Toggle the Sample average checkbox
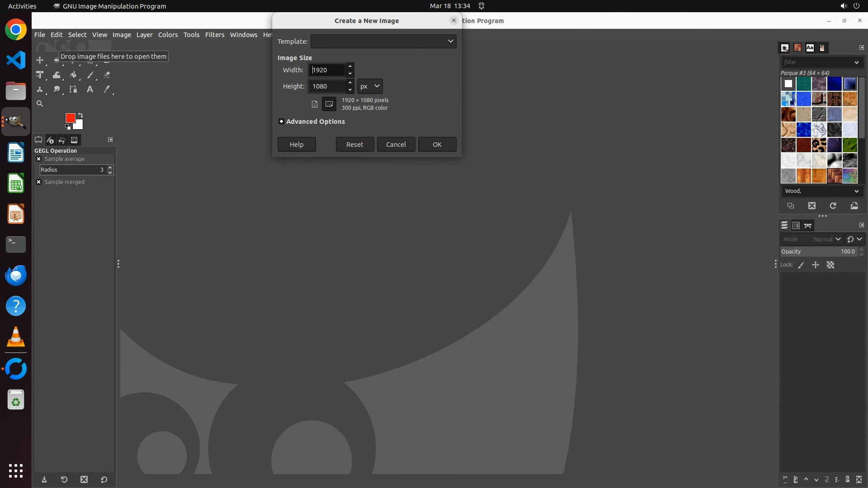Image resolution: width=868 pixels, height=488 pixels. click(x=39, y=159)
